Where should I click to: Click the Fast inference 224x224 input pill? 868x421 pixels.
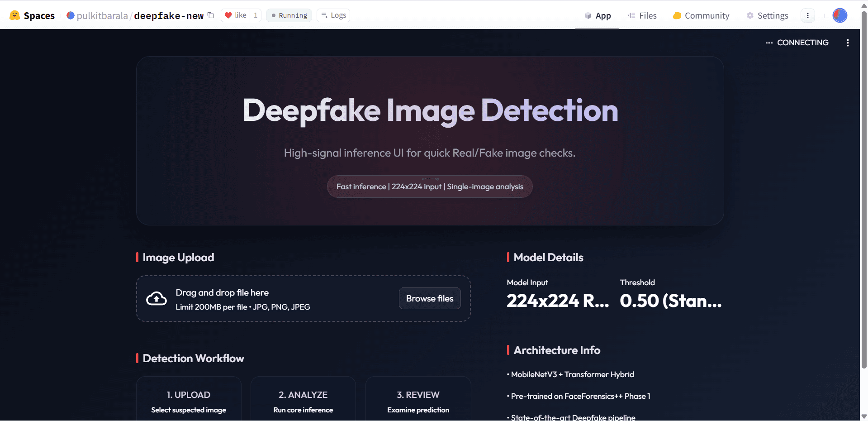click(430, 187)
